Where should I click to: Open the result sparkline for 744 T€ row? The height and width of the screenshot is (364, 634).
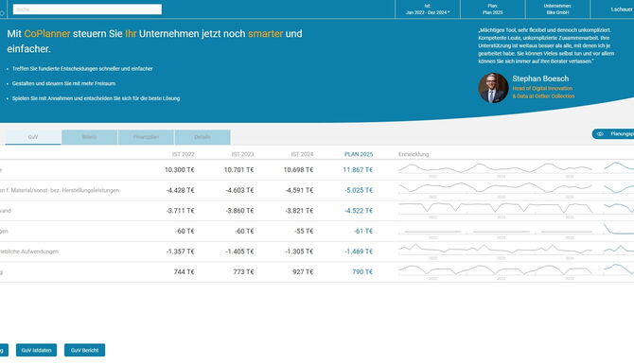pyautogui.click(x=495, y=271)
